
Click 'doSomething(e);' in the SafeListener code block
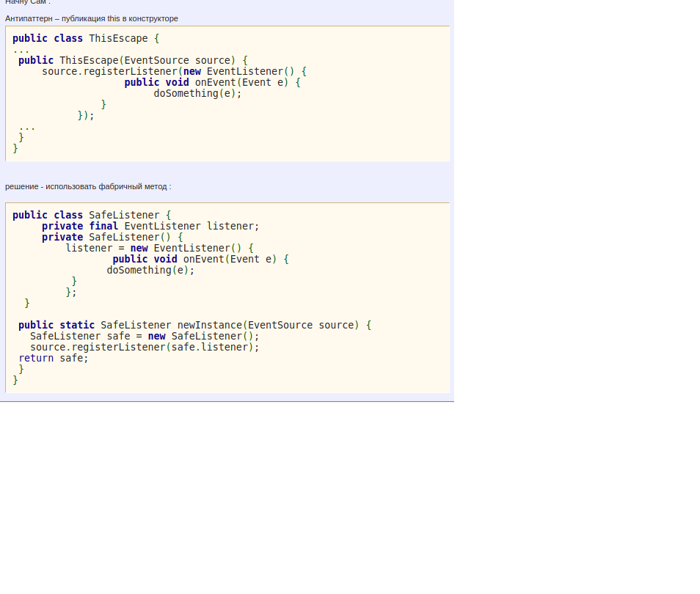coord(150,270)
